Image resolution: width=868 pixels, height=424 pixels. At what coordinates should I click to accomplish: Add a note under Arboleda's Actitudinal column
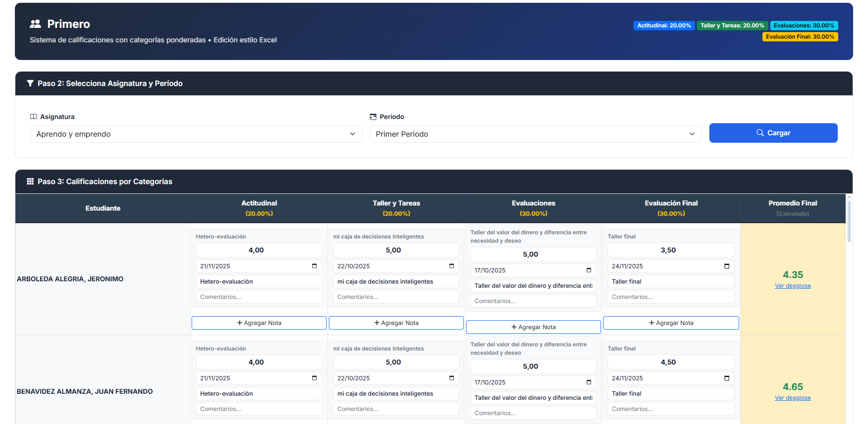pos(259,323)
